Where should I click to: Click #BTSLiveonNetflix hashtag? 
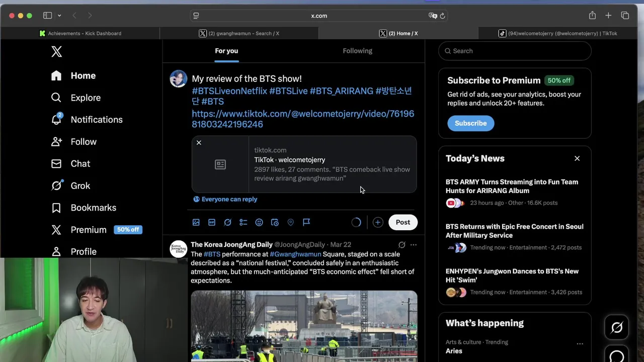[229, 91]
